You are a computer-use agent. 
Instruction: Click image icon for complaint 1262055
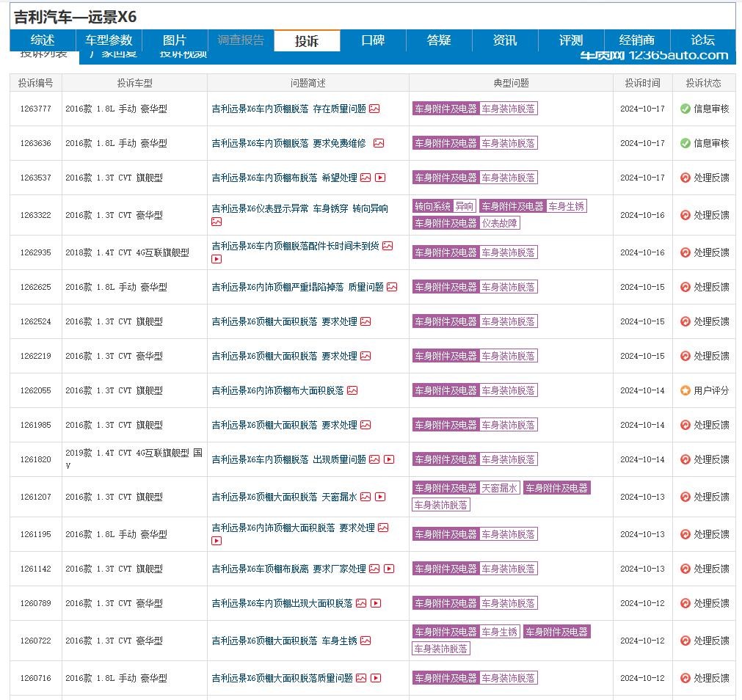click(x=352, y=390)
